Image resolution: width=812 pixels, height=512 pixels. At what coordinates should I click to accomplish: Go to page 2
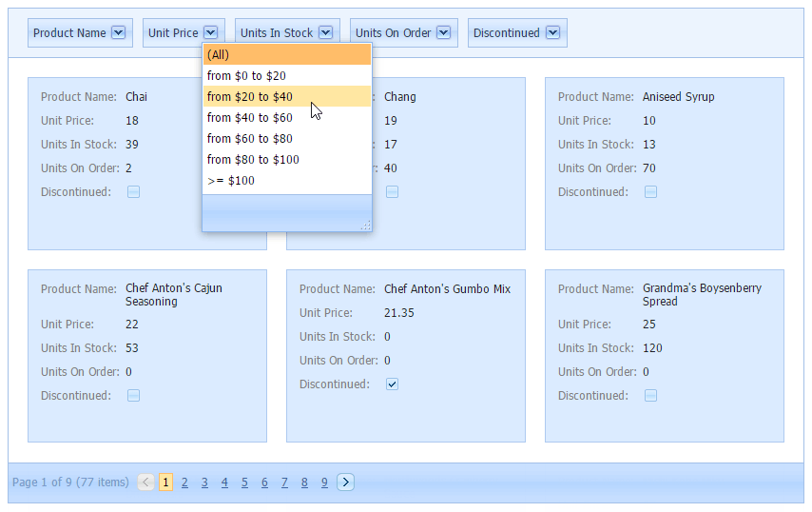[x=184, y=482]
